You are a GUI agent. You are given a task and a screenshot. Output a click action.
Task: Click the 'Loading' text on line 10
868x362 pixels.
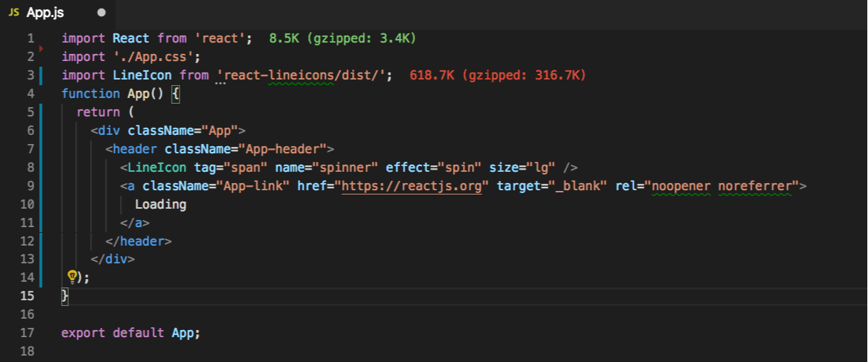pos(160,204)
